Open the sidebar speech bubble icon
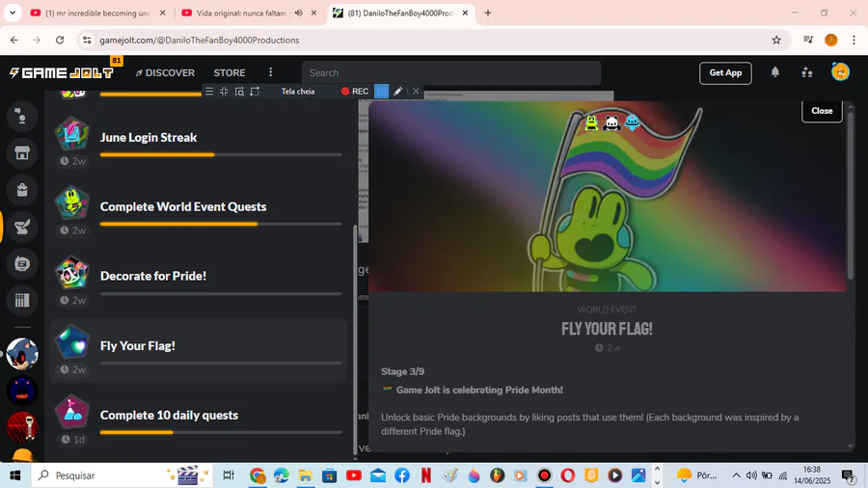 [x=22, y=264]
